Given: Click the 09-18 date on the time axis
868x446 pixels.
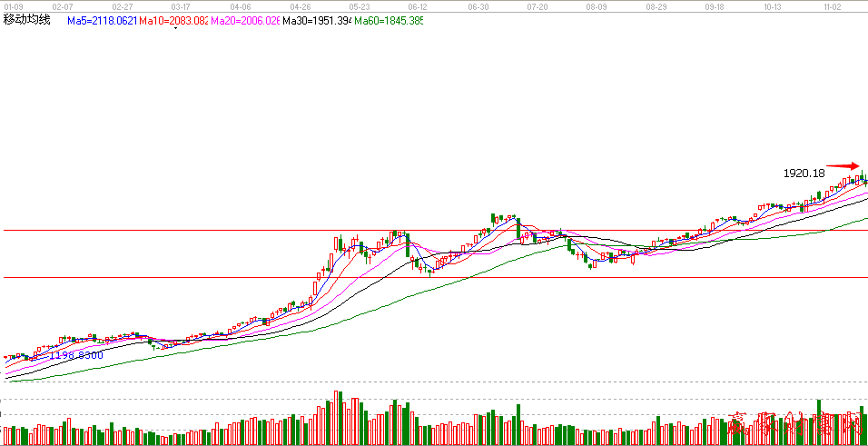Looking at the screenshot, I should tap(714, 5).
